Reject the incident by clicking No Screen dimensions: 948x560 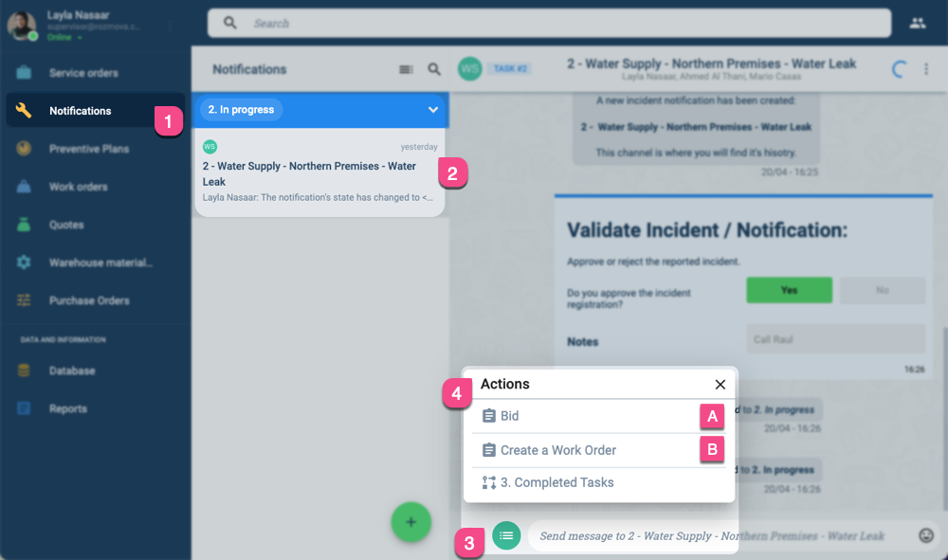click(882, 290)
